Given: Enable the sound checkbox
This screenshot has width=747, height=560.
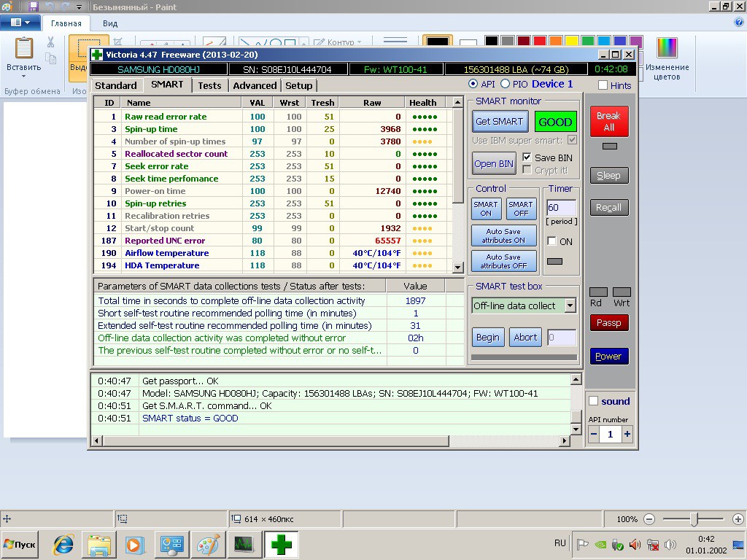Looking at the screenshot, I should click(594, 401).
